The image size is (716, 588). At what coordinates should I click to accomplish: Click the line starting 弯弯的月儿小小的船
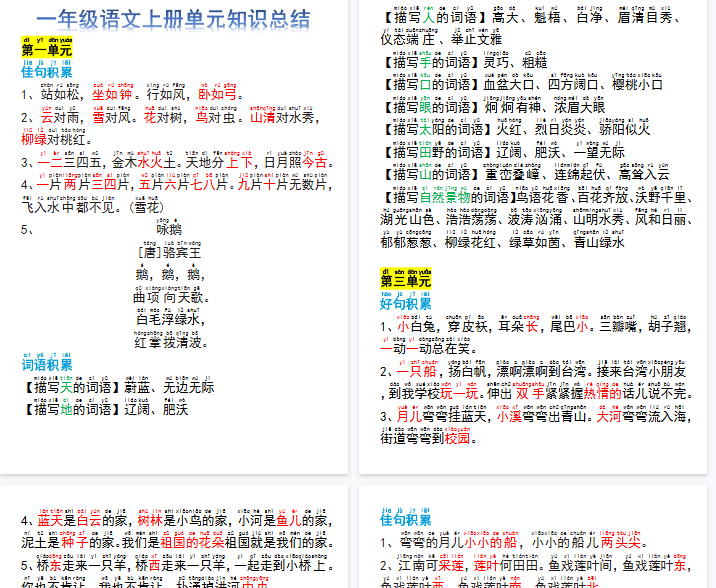(514, 540)
